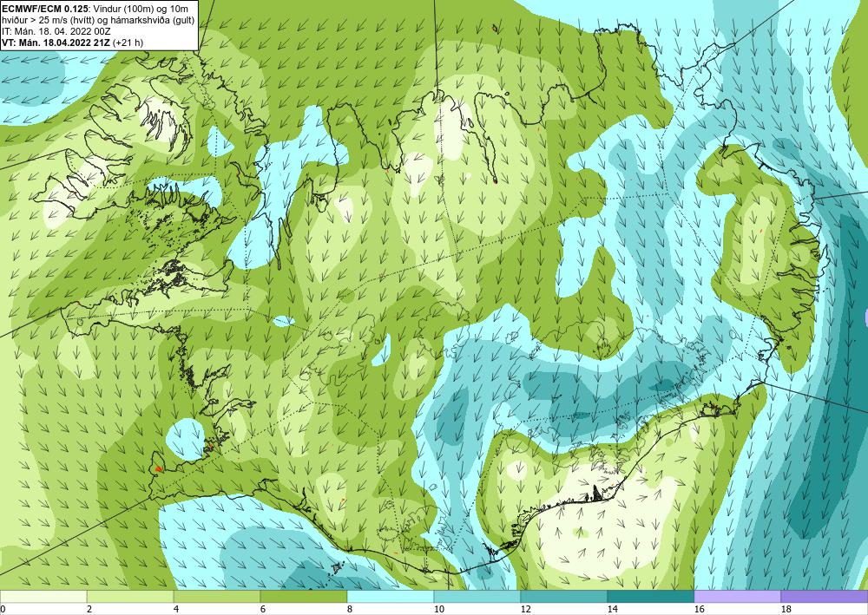Click the light green 2–4 legend swatch
The image size is (868, 615).
click(130, 597)
